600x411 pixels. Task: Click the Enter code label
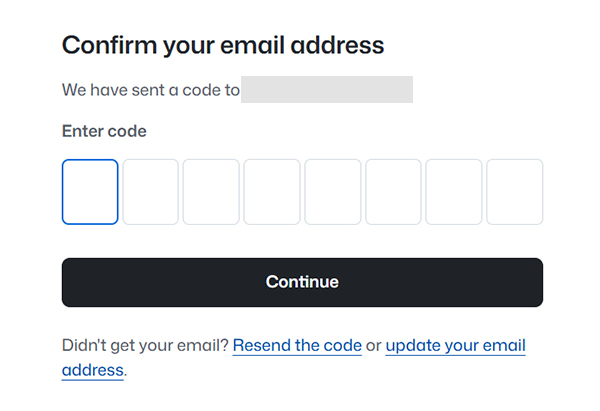pyautogui.click(x=104, y=131)
